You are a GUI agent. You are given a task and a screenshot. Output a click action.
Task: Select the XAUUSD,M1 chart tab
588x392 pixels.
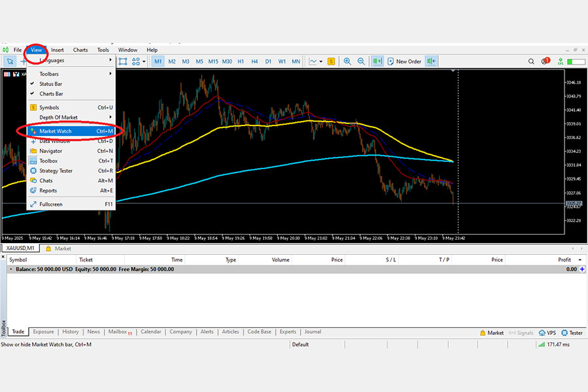tap(20, 248)
